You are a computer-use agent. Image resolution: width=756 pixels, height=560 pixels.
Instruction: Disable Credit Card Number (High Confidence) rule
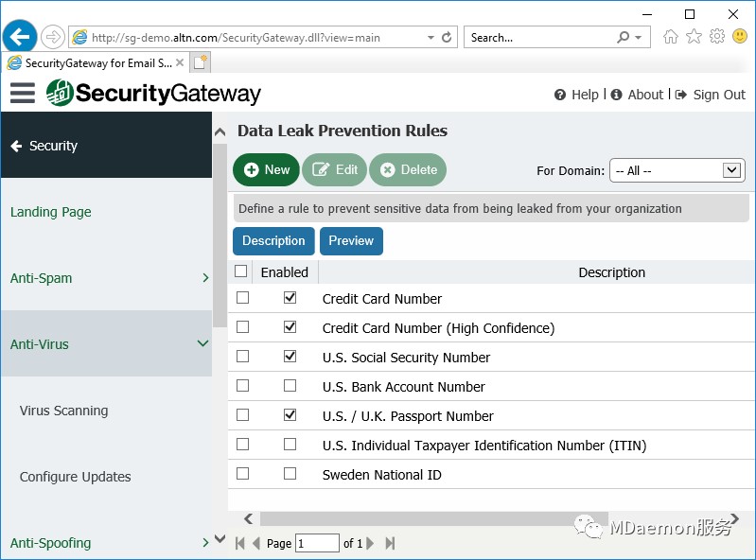pyautogui.click(x=290, y=327)
